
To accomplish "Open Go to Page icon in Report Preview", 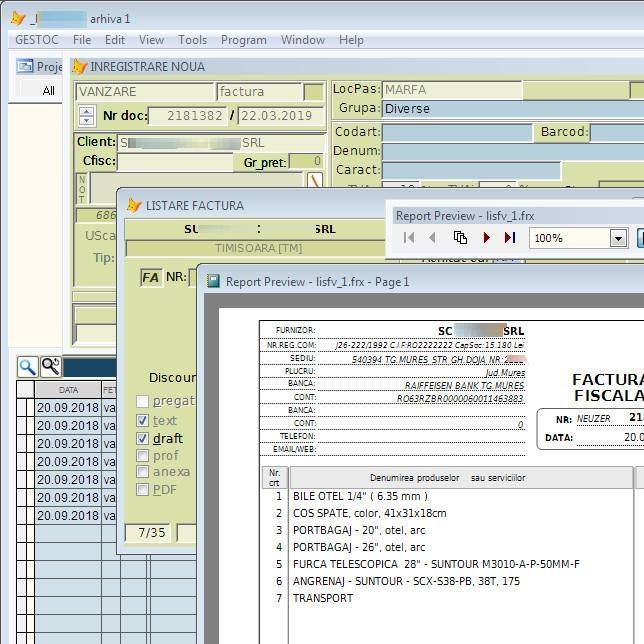I will click(x=460, y=237).
